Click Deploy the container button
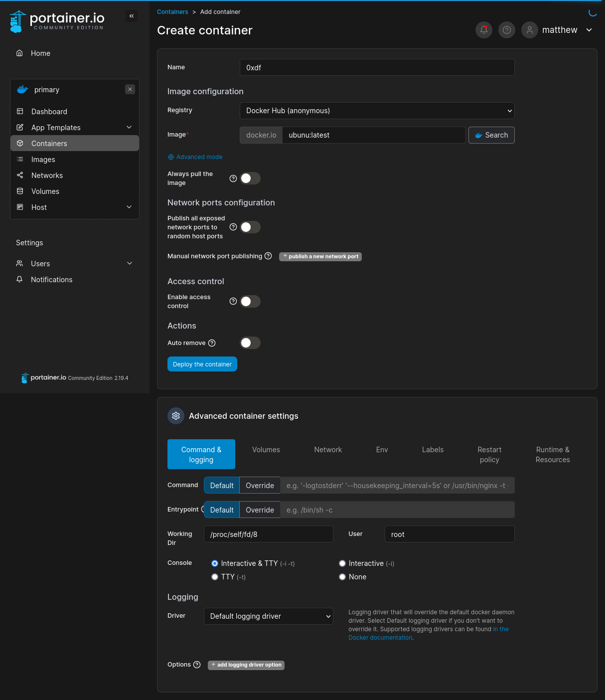Viewport: 605px width, 700px height. [x=202, y=364]
